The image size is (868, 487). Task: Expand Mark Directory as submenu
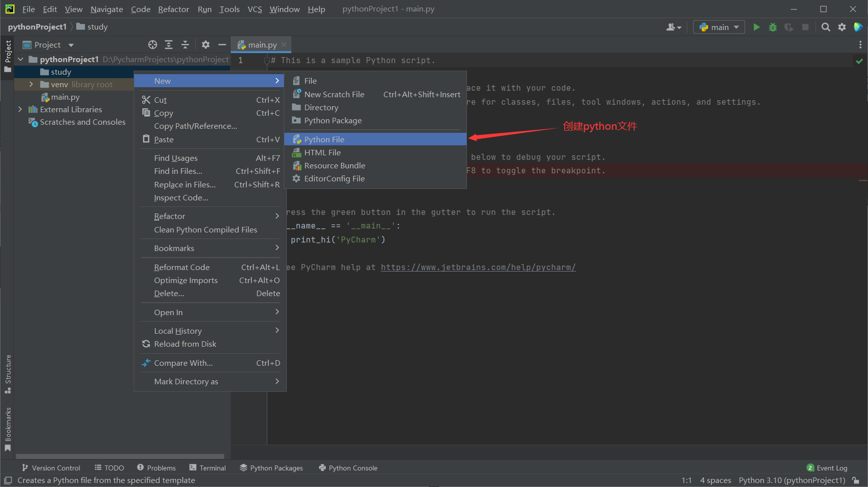click(x=210, y=381)
